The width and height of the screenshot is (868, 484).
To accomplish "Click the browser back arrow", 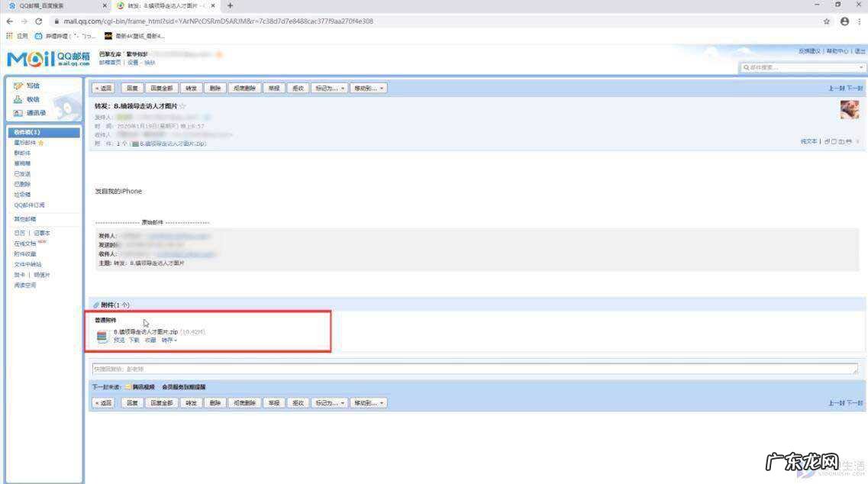I will point(9,21).
